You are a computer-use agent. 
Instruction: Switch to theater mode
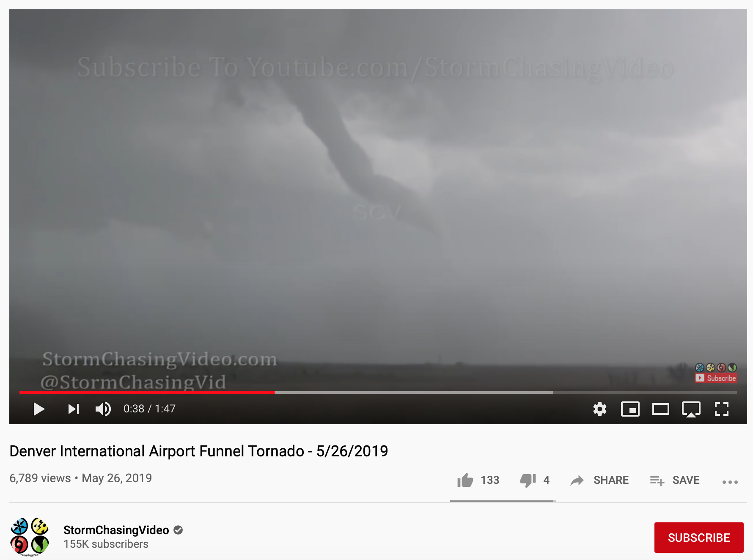point(661,409)
